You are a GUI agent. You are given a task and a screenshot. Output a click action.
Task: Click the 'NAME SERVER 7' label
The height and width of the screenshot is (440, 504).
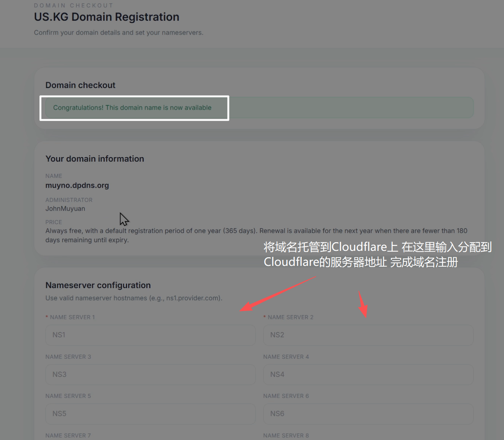[68, 435]
